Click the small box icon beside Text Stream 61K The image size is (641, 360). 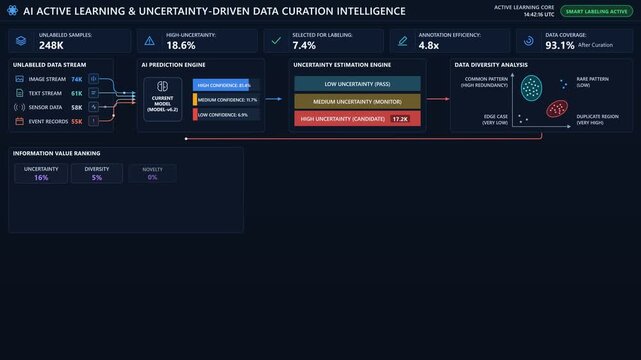(x=93, y=93)
